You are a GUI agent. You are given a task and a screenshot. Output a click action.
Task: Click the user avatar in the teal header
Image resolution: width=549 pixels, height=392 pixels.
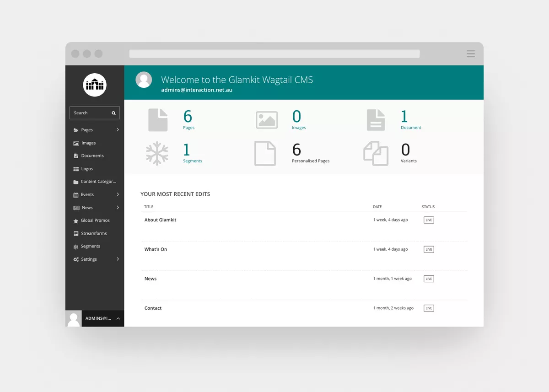tap(144, 80)
